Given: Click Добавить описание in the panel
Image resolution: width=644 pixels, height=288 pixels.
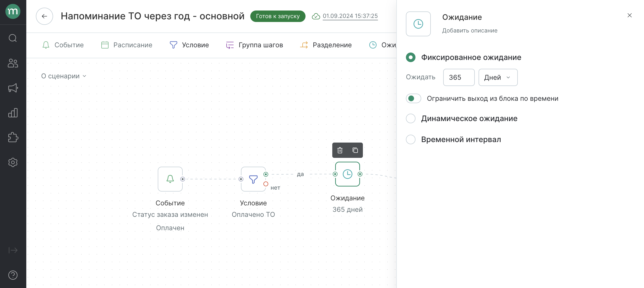Looking at the screenshot, I should (x=470, y=31).
